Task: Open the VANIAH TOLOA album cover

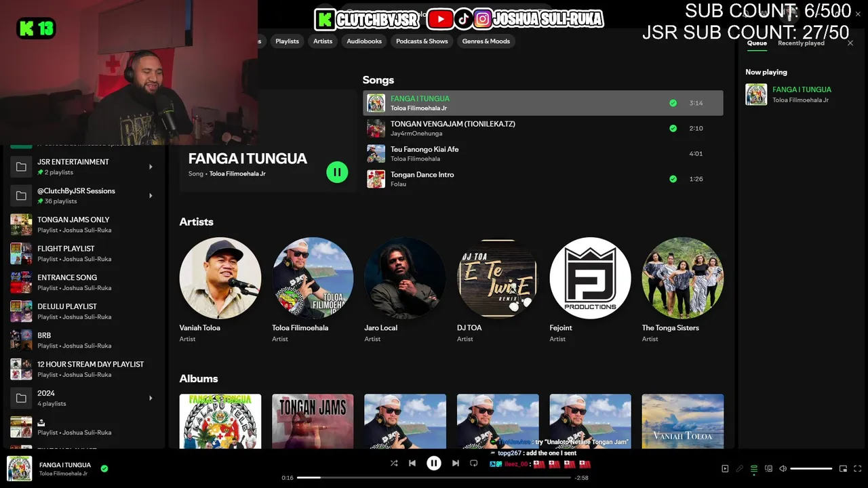Action: click(683, 421)
